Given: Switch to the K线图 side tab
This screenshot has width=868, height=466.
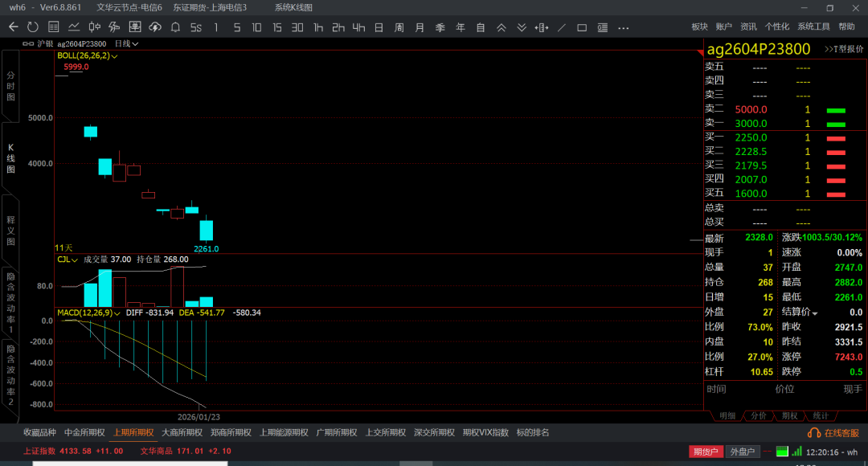Looking at the screenshot, I should tap(10, 158).
